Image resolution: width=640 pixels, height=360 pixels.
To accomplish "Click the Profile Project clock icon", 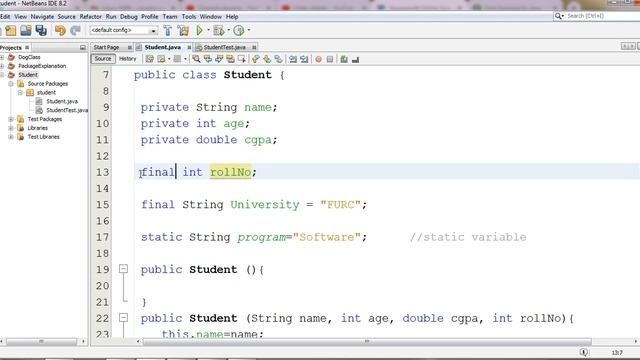I will 239,31.
